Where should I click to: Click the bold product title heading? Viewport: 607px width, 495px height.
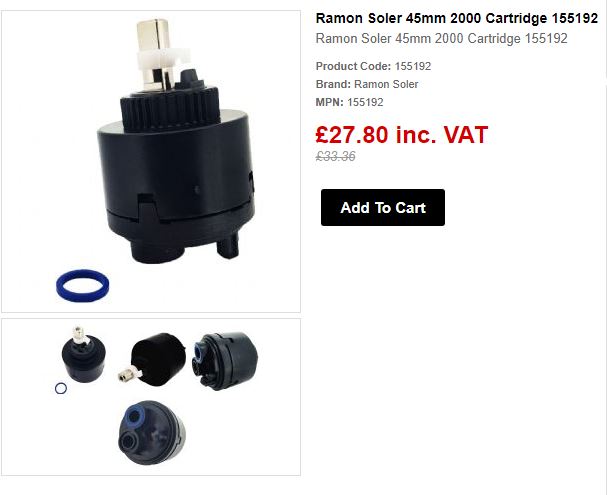coord(457,18)
